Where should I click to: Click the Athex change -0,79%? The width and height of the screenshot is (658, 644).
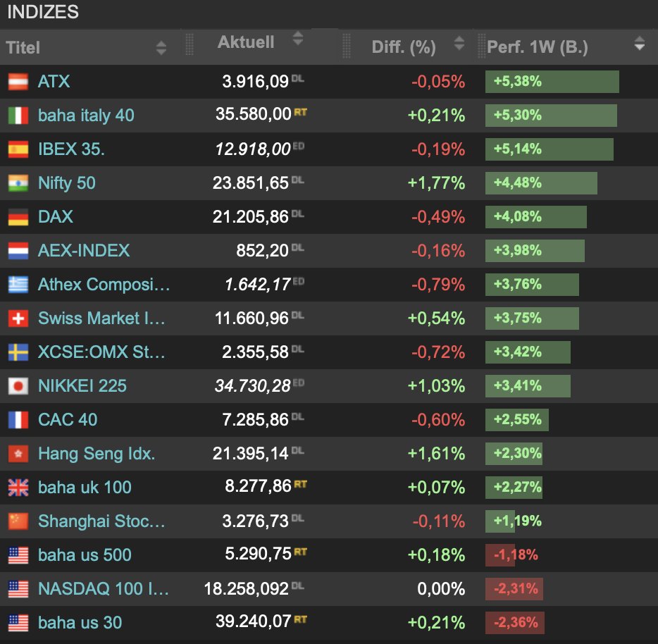[437, 285]
